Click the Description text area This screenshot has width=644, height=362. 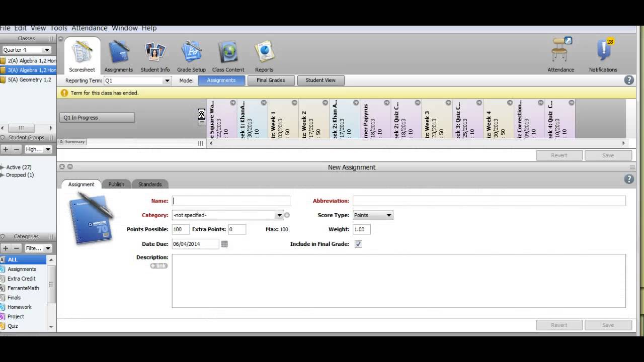pos(399,281)
